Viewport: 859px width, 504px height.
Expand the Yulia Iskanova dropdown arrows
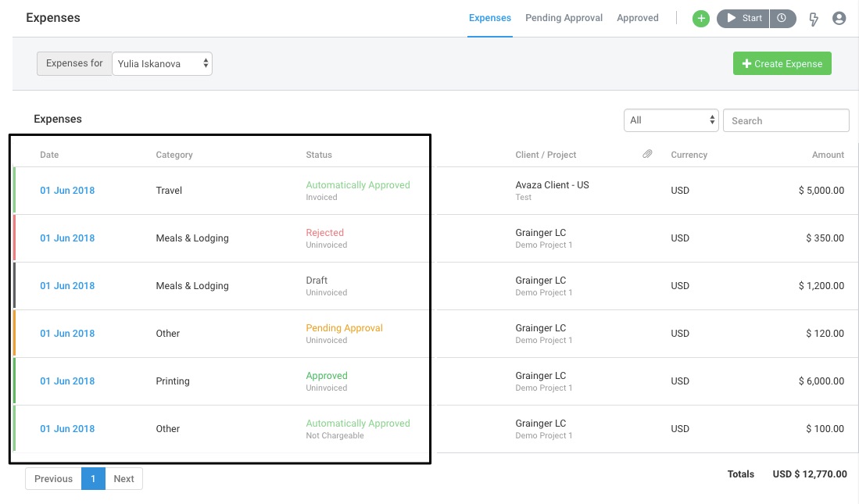pyautogui.click(x=207, y=63)
